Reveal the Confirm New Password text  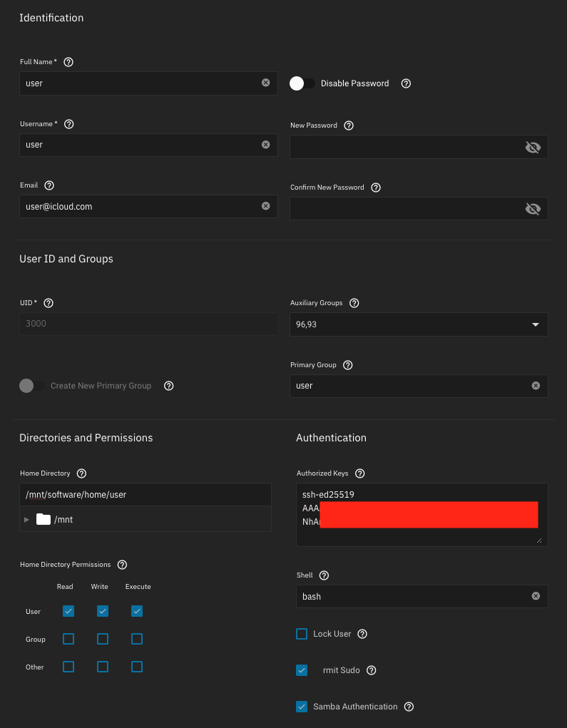pos(533,208)
